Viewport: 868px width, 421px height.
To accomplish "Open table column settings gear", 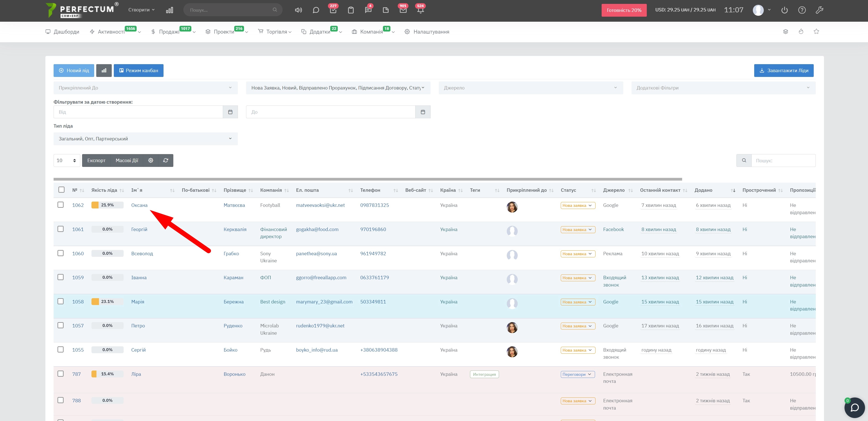I will (151, 161).
